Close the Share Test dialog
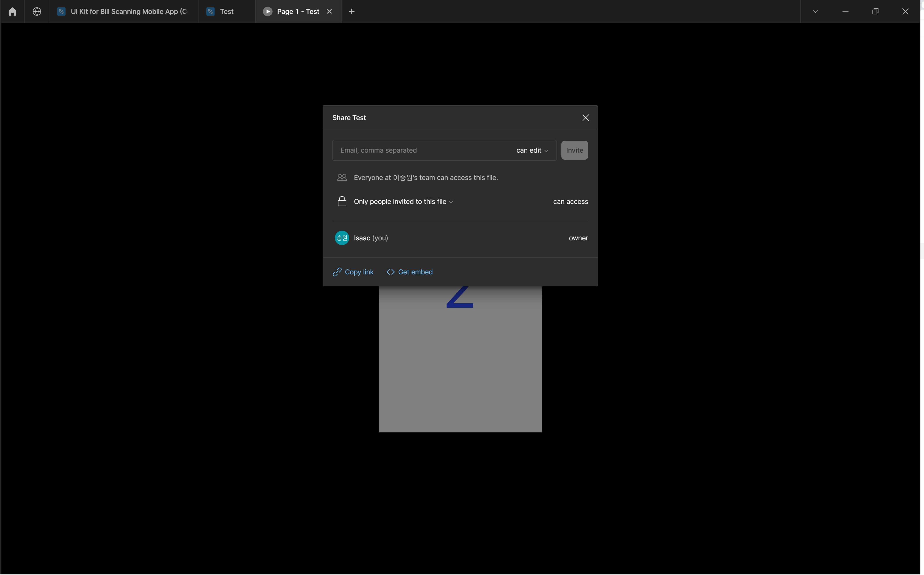The width and height of the screenshot is (924, 575). pyautogui.click(x=586, y=117)
